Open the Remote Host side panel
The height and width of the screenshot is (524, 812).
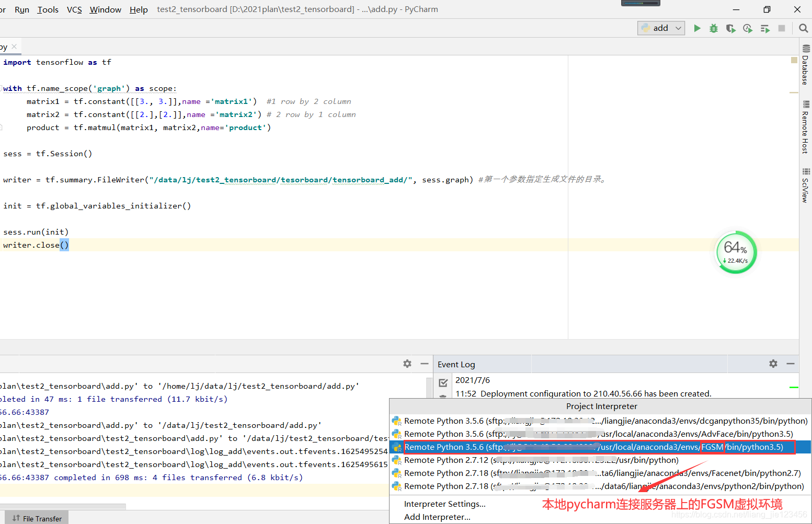pyautogui.click(x=806, y=127)
